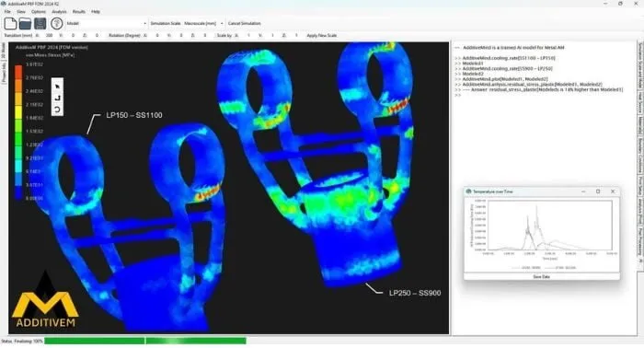Viewport: 644px width, 348px height.
Task: Click Save Data in temperature window
Action: [x=541, y=277]
